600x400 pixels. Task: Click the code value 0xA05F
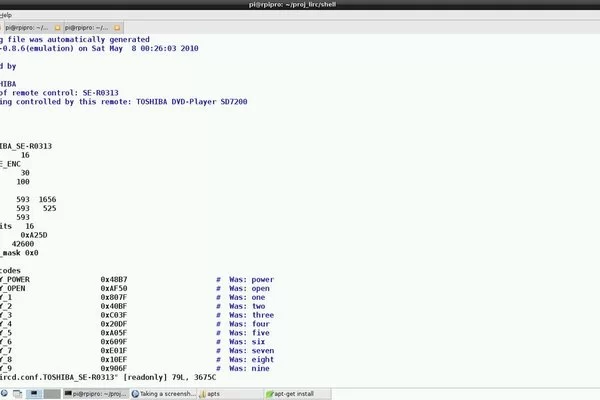[114, 333]
